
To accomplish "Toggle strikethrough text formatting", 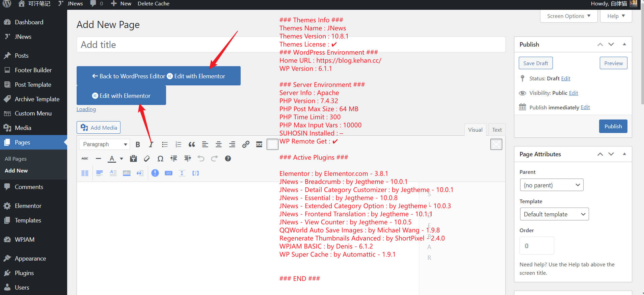I will 85,159.
